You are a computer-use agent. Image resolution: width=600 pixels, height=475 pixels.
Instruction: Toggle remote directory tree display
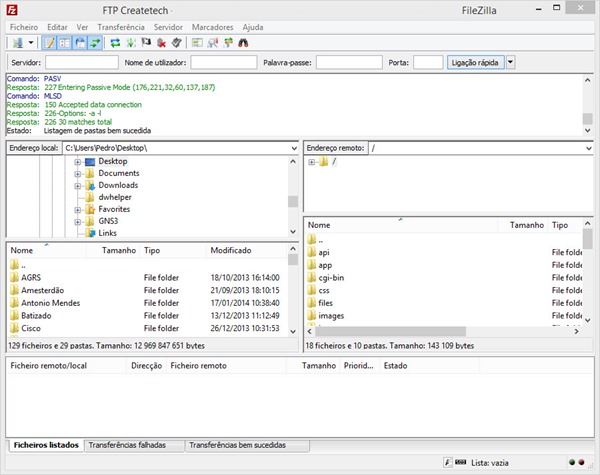[80, 42]
